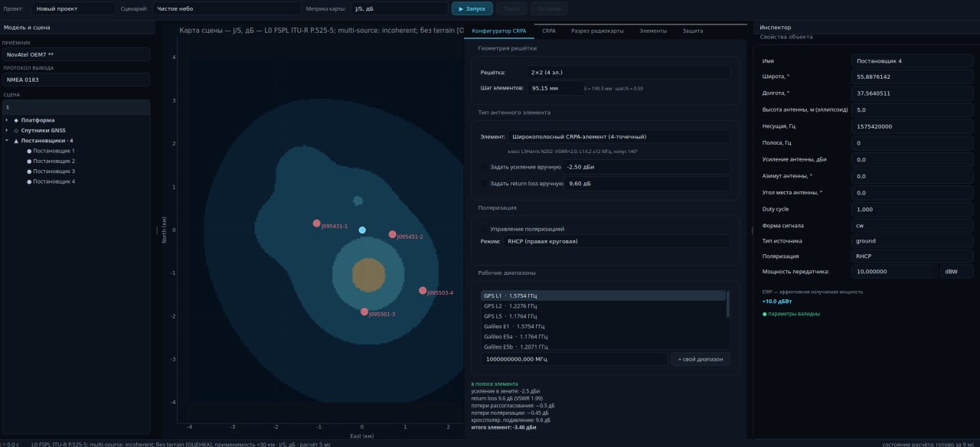
Task: Click the Постановщики triangle icon in tree
Action: [x=16, y=141]
